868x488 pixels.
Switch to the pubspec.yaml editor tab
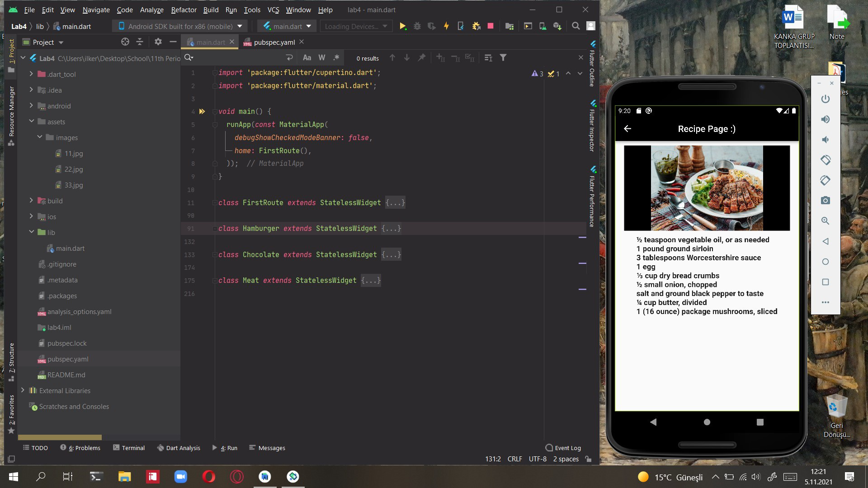pos(274,42)
